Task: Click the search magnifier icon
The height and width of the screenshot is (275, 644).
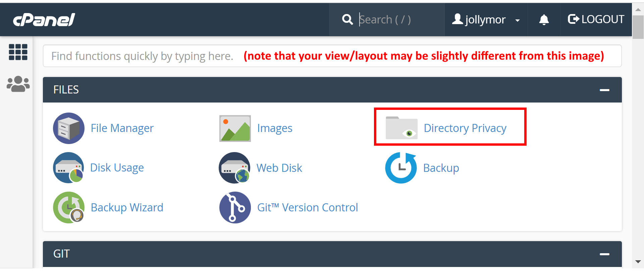Action: click(x=347, y=19)
